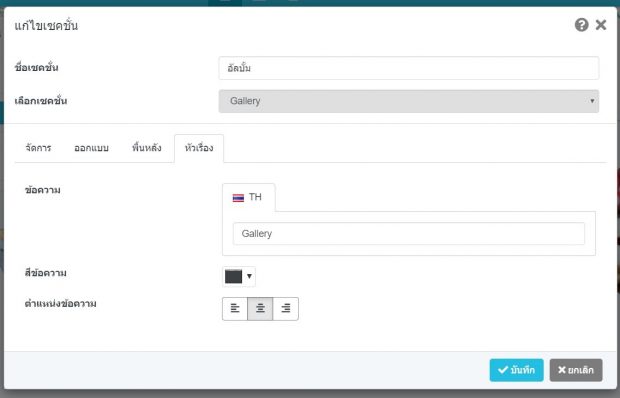
Task: Switch to the พื้นหลัง tab
Action: pos(147,148)
